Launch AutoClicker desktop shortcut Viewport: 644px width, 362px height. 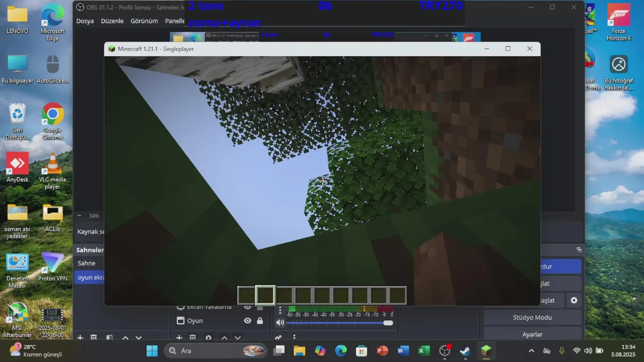(53, 69)
